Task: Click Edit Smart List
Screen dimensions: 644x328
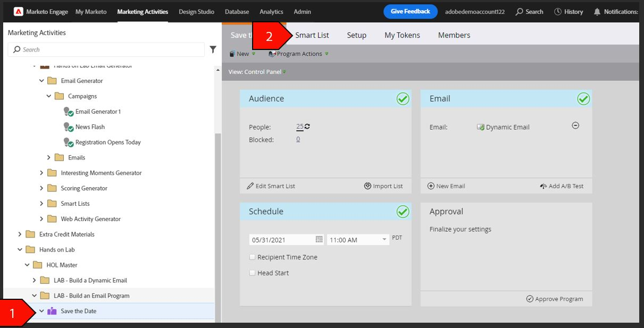Action: 271,186
